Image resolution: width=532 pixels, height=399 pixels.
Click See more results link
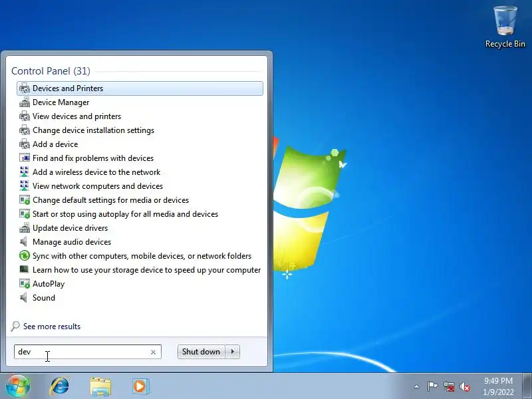pyautogui.click(x=52, y=327)
